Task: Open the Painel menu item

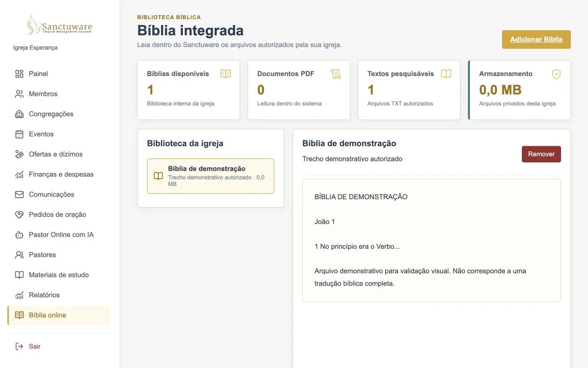Action: 59,74
